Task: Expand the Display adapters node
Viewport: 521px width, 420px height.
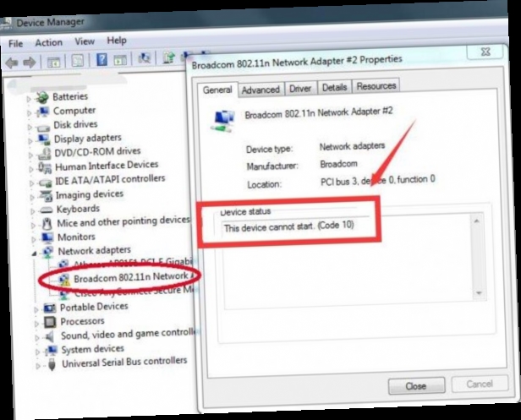Action: click(30, 141)
